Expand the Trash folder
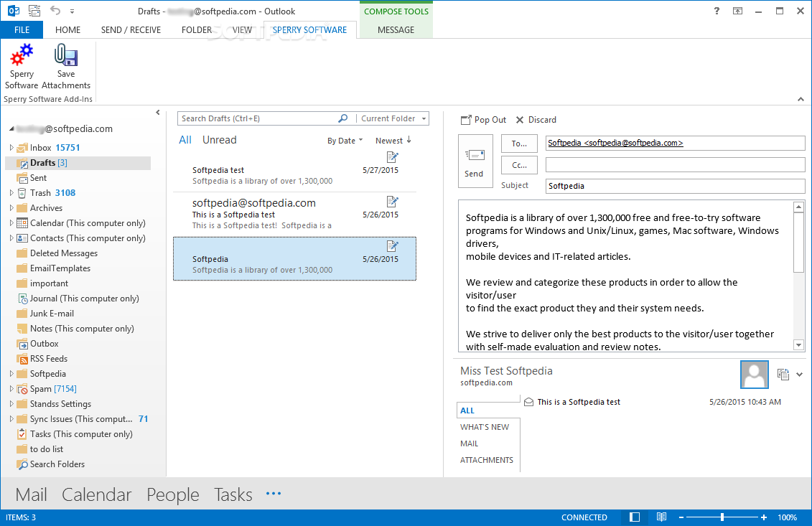Viewport: 812px width, 526px height. pyautogui.click(x=11, y=192)
